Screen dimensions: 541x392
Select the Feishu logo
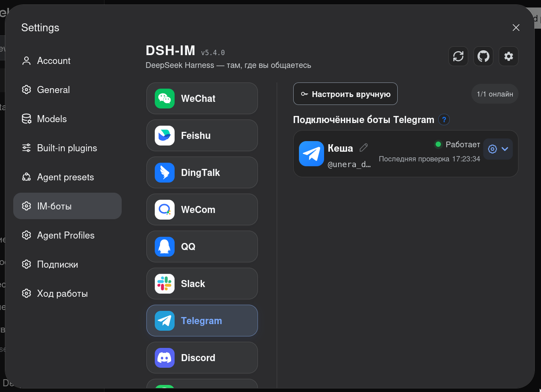click(x=164, y=135)
